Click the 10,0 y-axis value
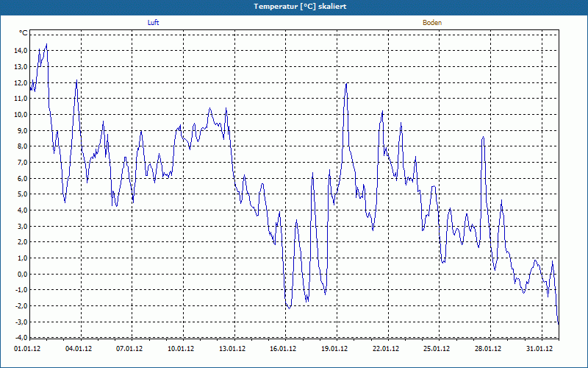 coord(21,115)
